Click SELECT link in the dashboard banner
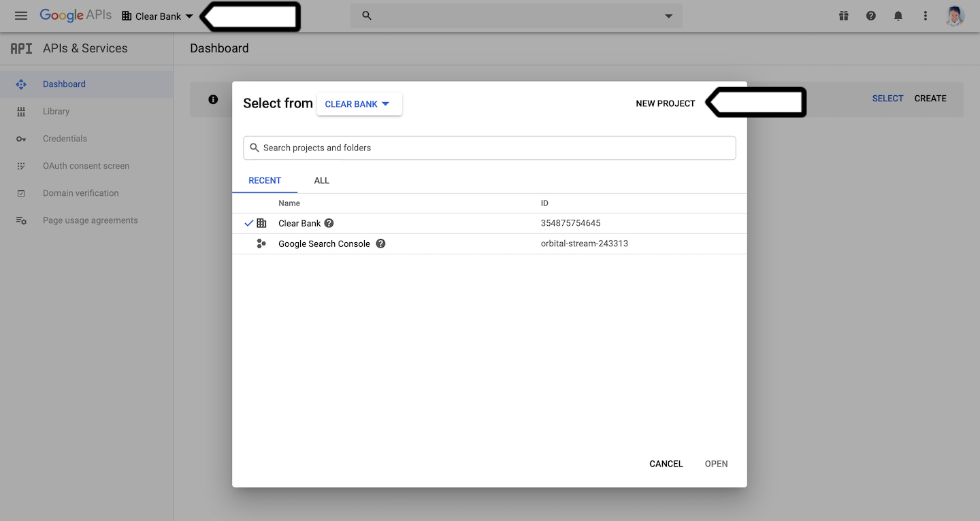Viewport: 980px width, 521px height. [x=887, y=99]
